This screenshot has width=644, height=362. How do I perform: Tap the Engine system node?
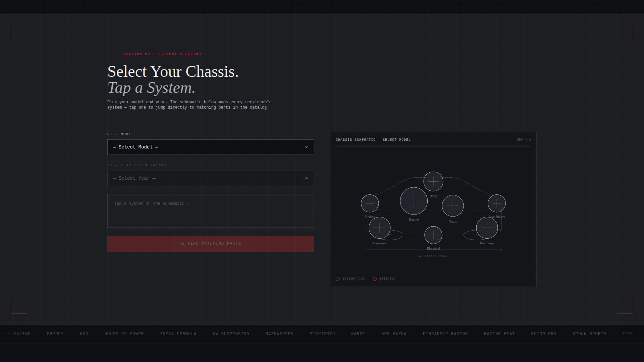click(414, 201)
